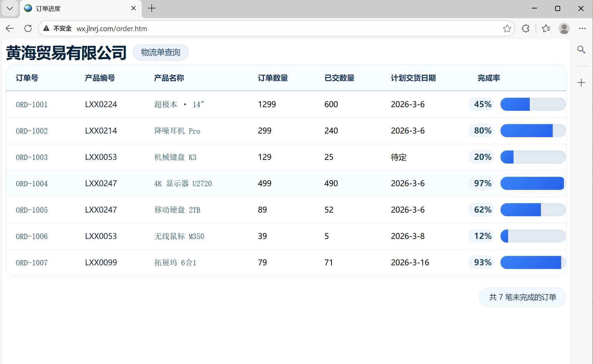Open the browser settings ellipsis menu
The height and width of the screenshot is (364, 593).
pos(582,28)
